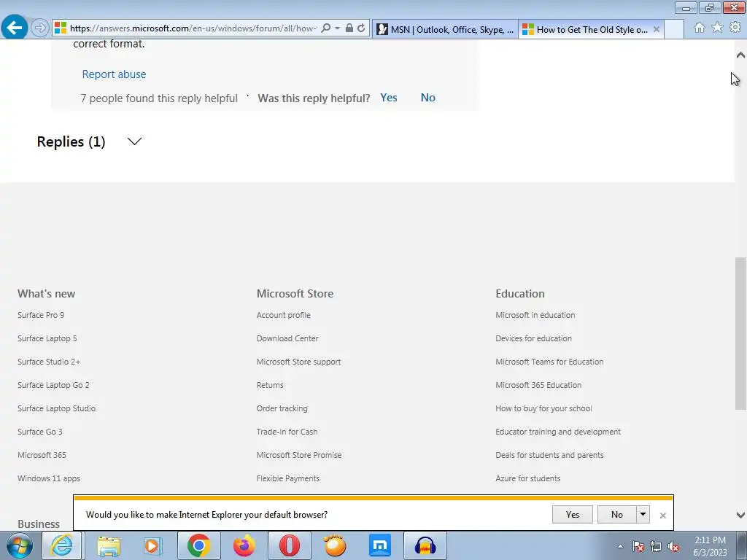The width and height of the screenshot is (747, 560).
Task: Click the address bar URL field
Action: tap(193, 28)
